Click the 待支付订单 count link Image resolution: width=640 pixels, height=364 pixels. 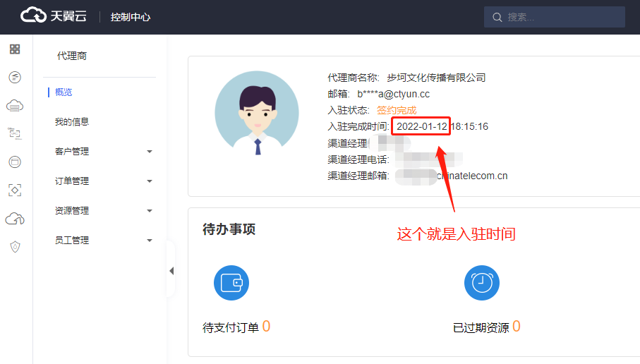pyautogui.click(x=266, y=327)
